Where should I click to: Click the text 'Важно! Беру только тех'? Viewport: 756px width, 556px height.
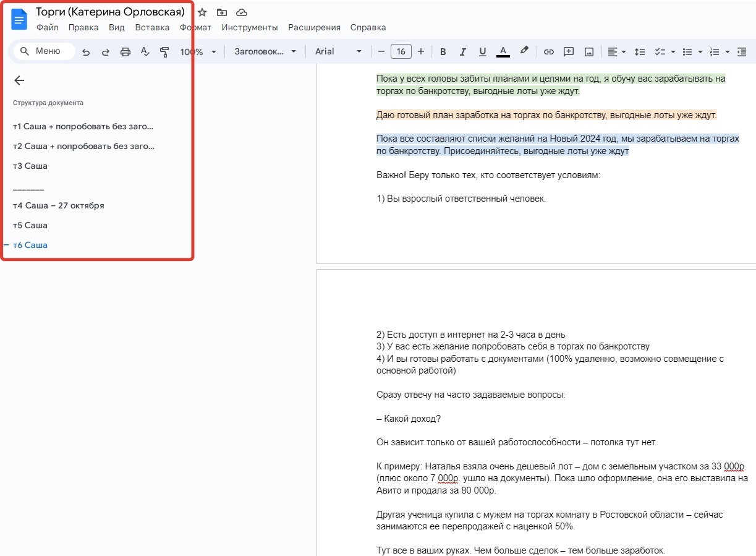point(427,175)
